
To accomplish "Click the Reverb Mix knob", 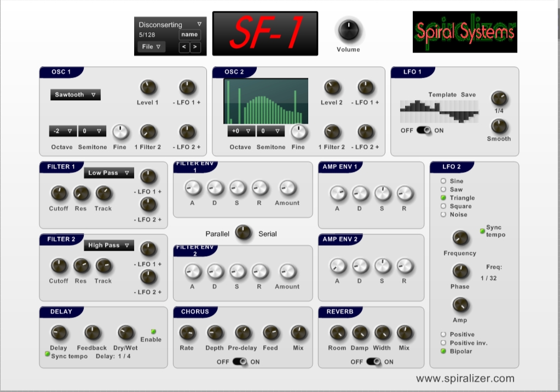I will (405, 333).
